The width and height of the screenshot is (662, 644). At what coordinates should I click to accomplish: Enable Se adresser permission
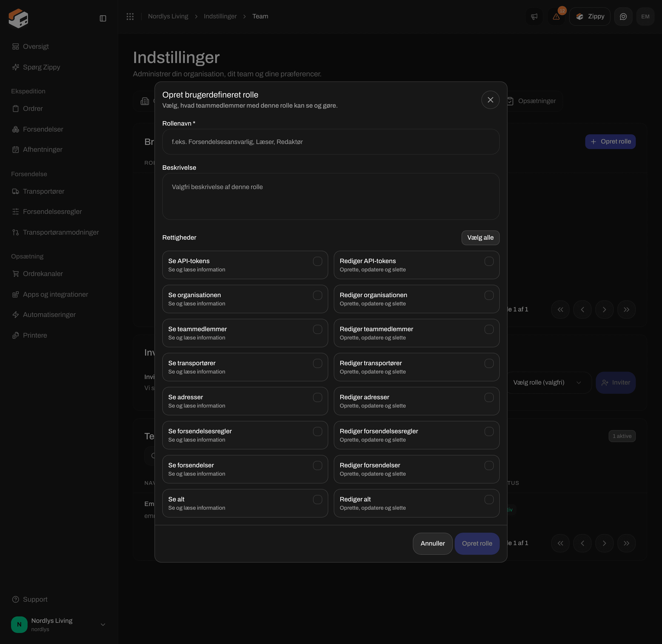pos(317,397)
